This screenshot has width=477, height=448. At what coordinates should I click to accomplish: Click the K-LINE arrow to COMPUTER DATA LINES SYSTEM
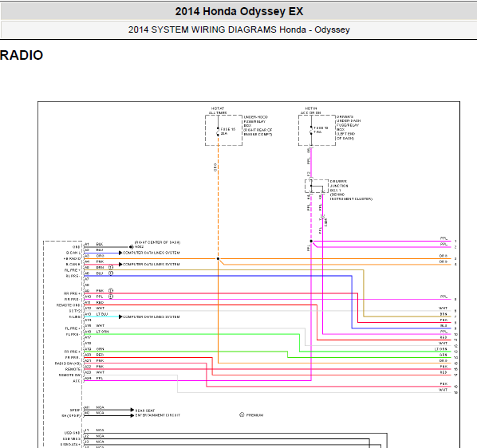tap(120, 316)
